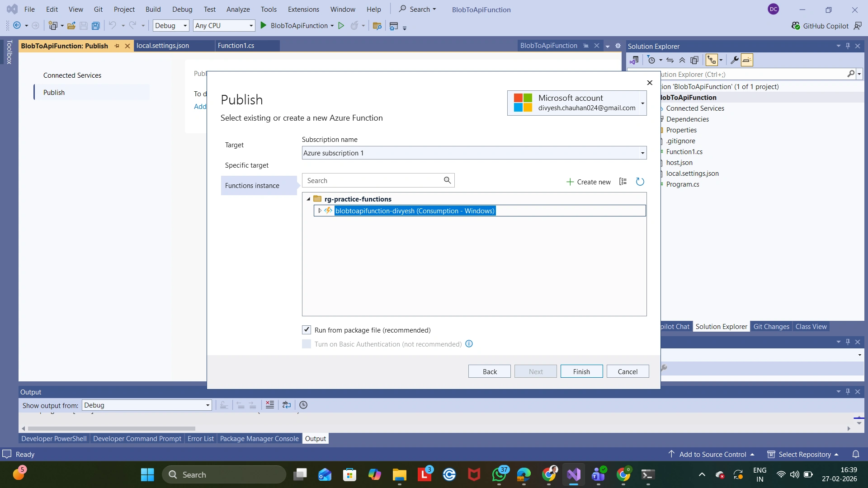Start without debugging using the outlined play icon
Screen dimensions: 868x488
pyautogui.click(x=341, y=26)
